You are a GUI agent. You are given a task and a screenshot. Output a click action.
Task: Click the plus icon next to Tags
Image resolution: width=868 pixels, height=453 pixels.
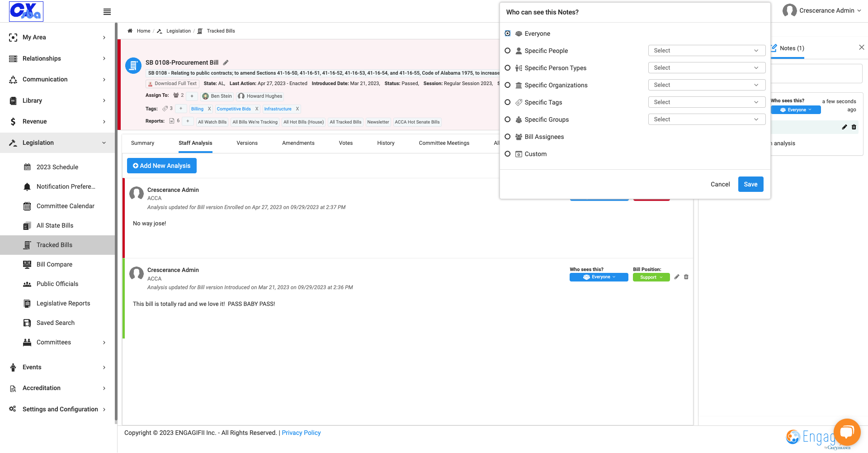pos(181,109)
